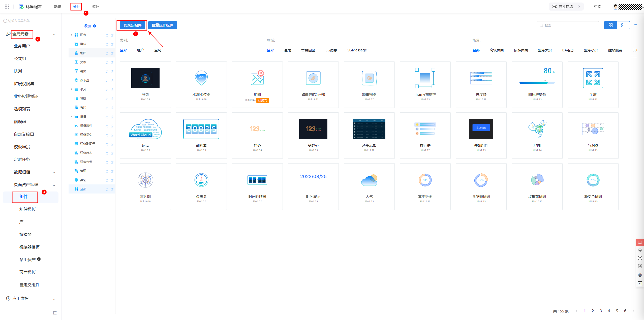Screen dimensions: 644x320
Task: Open the help question mark icon
Action: (x=640, y=258)
